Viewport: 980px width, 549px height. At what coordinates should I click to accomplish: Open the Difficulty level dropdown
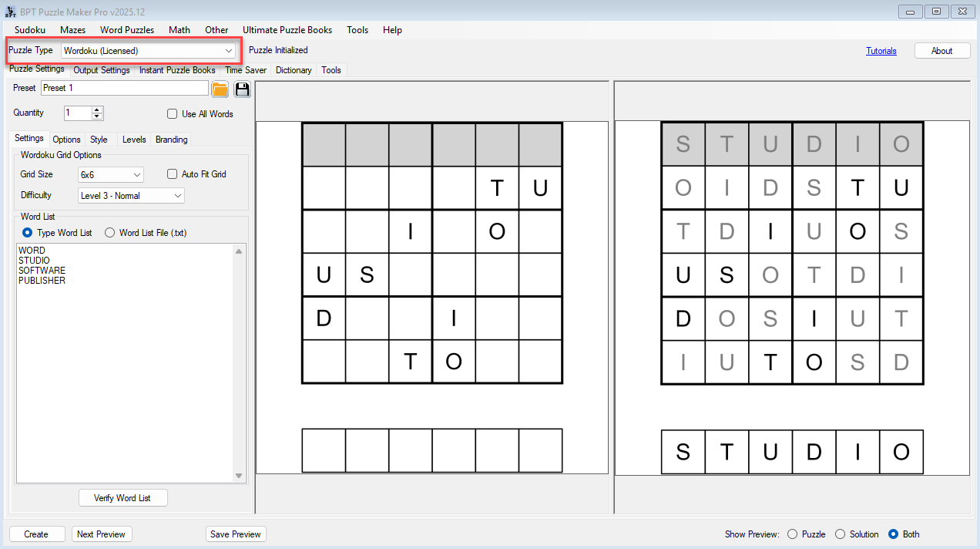pos(132,196)
